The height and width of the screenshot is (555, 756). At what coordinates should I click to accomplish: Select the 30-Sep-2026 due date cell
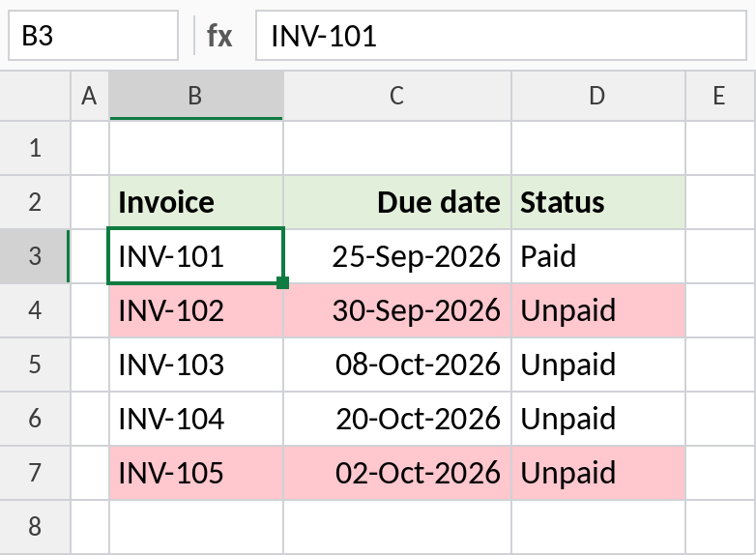397,310
